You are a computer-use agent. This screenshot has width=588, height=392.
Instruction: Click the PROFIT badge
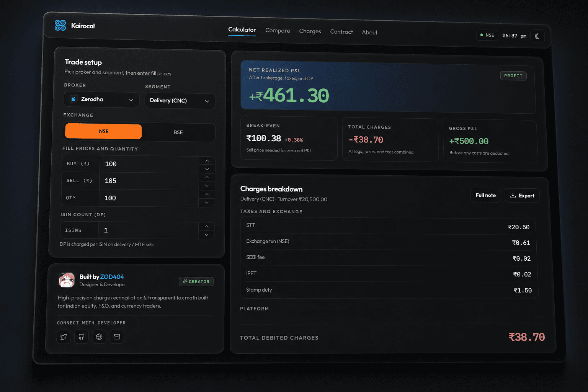[513, 76]
